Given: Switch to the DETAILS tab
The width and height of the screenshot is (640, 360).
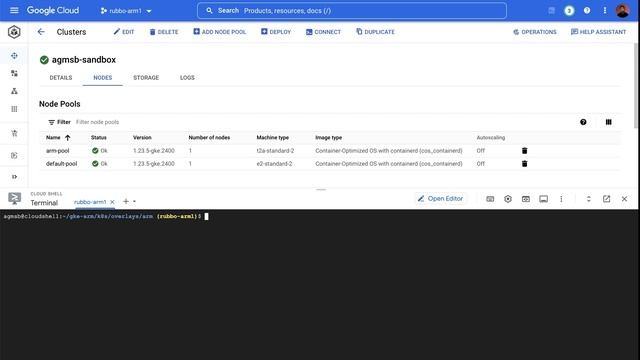Looking at the screenshot, I should [61, 78].
